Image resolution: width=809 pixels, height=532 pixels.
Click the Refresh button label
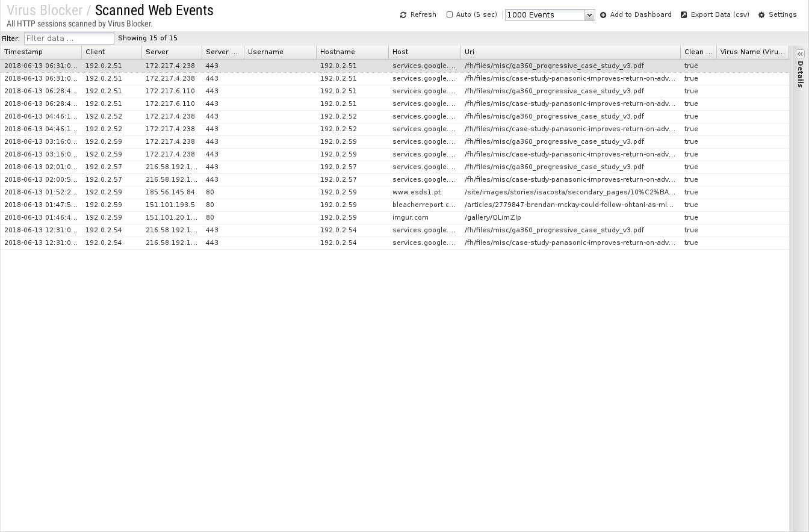(423, 14)
